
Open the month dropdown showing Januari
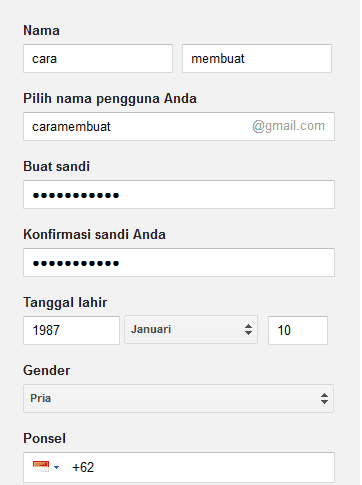[x=191, y=330]
